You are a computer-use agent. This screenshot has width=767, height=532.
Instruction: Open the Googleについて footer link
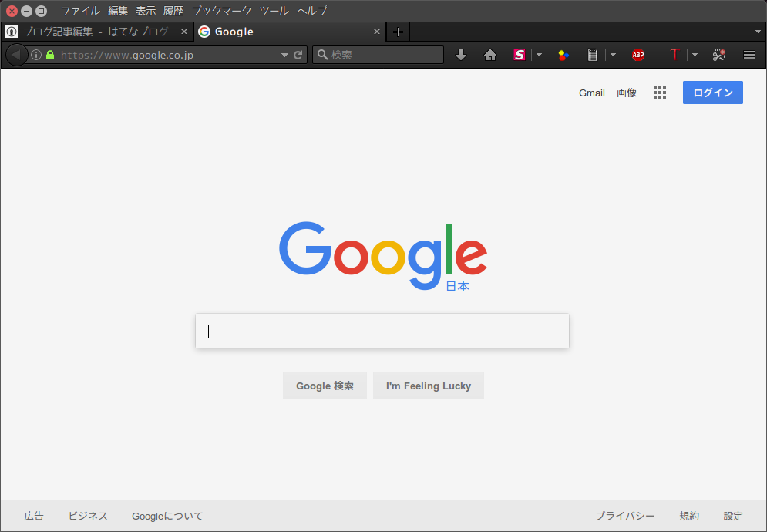click(167, 516)
